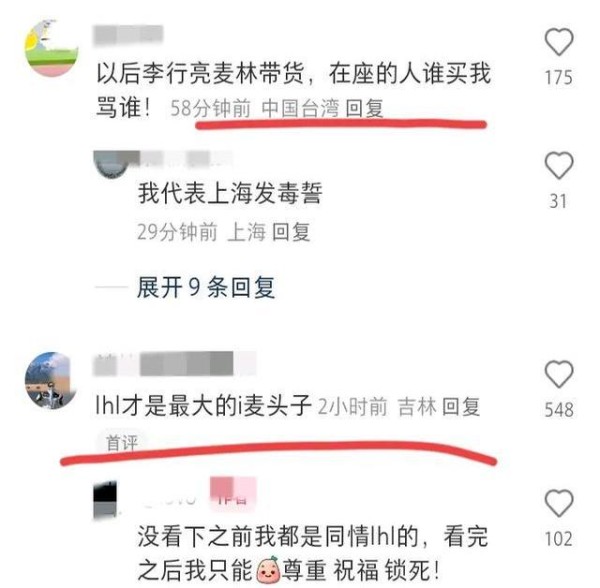Viewport: 600px width, 588px height.
Task: Open the top commenter's green landscape avatar
Action: pyautogui.click(x=52, y=48)
